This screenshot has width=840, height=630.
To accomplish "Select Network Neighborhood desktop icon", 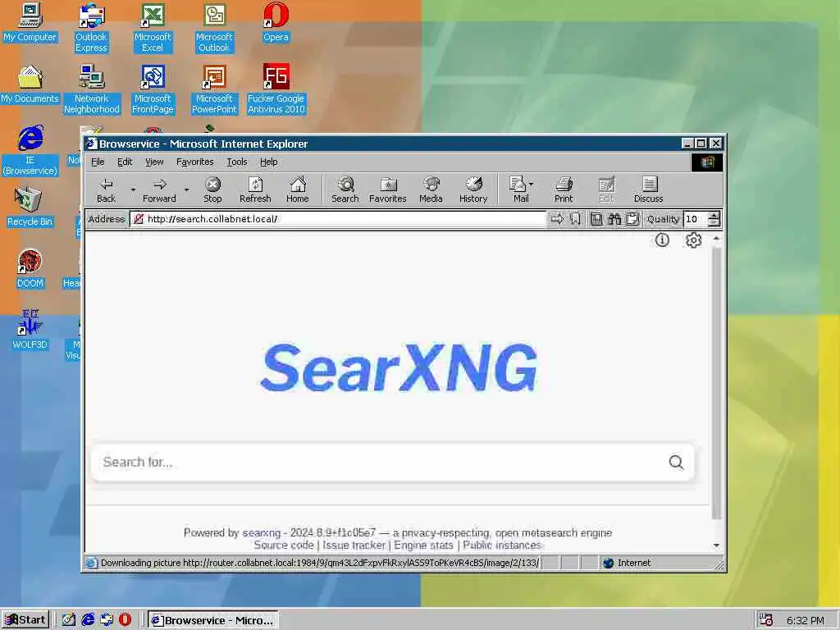I will point(92,89).
